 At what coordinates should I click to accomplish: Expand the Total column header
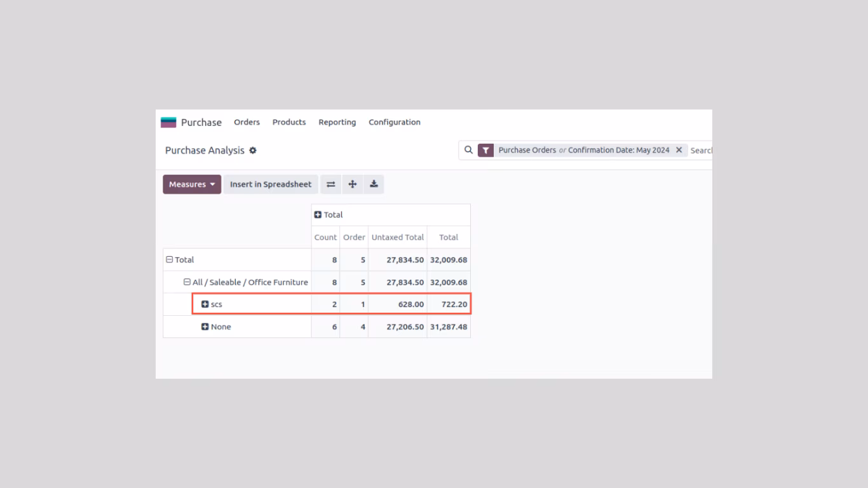click(x=329, y=215)
